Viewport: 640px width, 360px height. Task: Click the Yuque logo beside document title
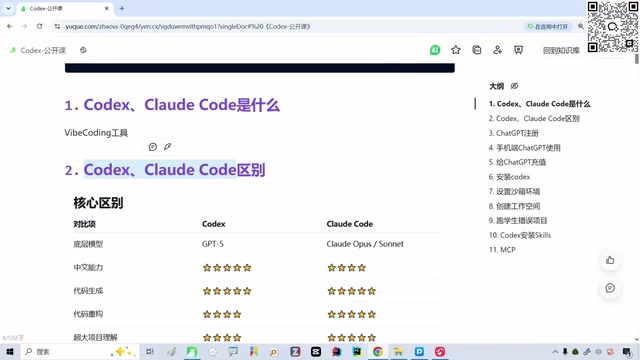[x=13, y=50]
